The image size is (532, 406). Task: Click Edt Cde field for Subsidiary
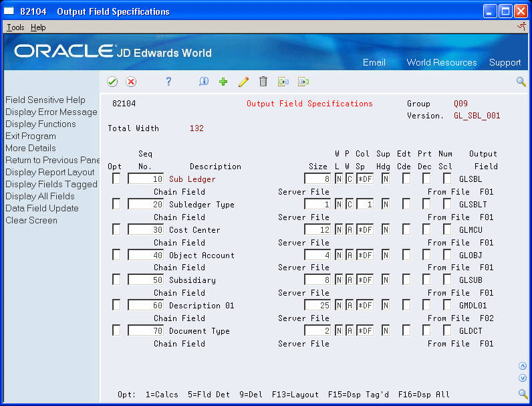[x=406, y=280]
